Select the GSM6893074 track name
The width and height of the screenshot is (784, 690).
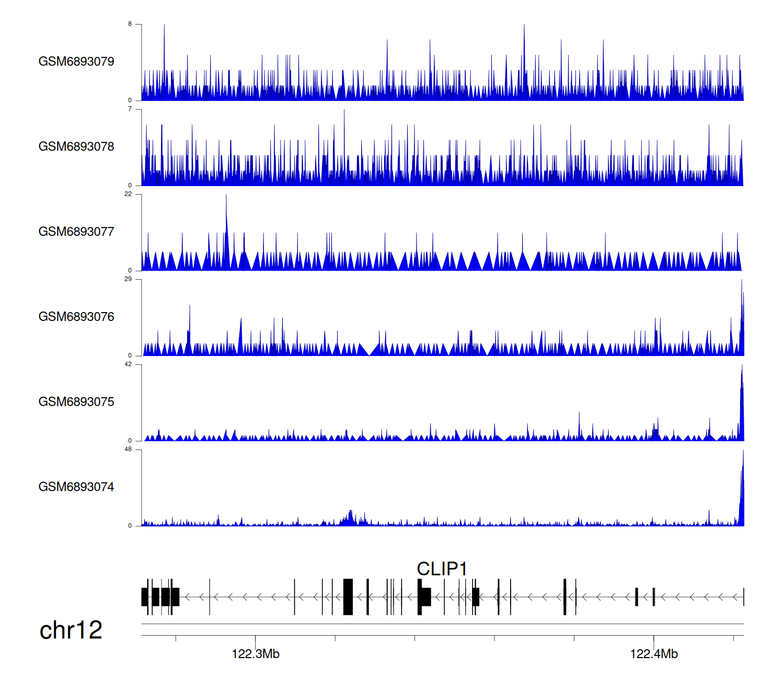coord(76,487)
